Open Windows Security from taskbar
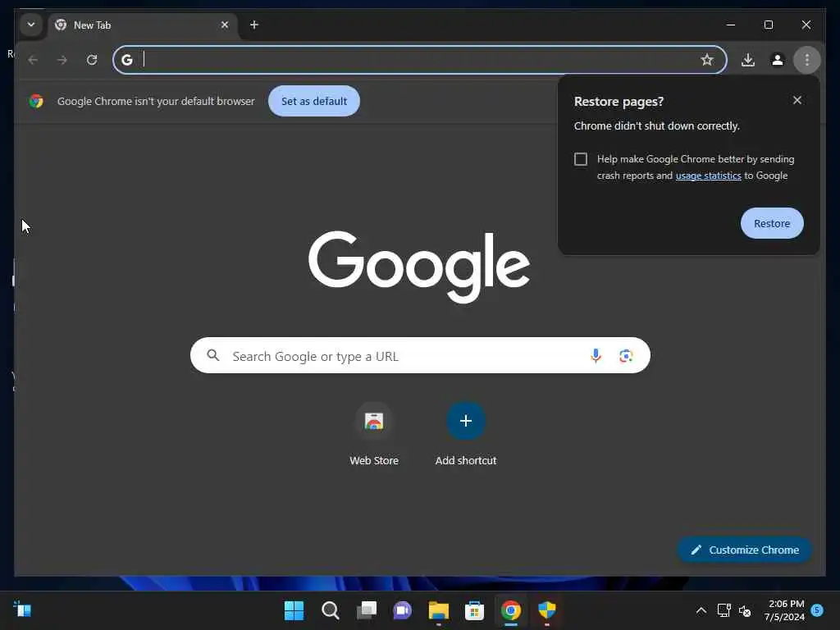840x630 pixels. pyautogui.click(x=547, y=610)
